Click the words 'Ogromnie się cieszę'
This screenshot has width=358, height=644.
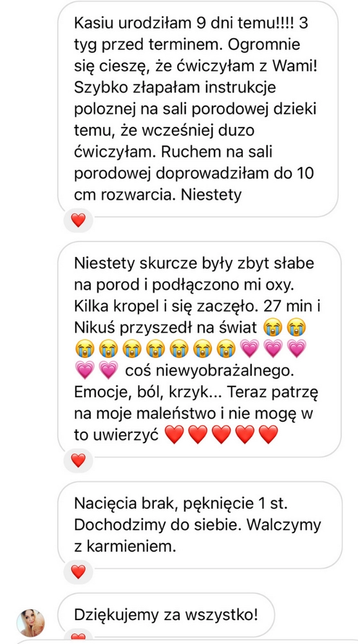(187, 55)
